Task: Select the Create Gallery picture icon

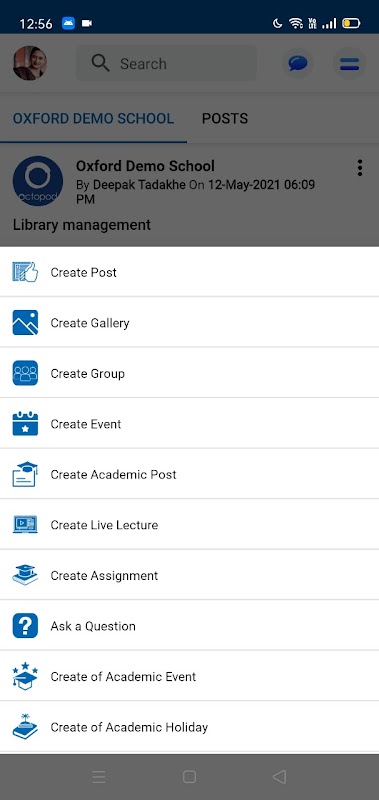Action: (x=25, y=322)
